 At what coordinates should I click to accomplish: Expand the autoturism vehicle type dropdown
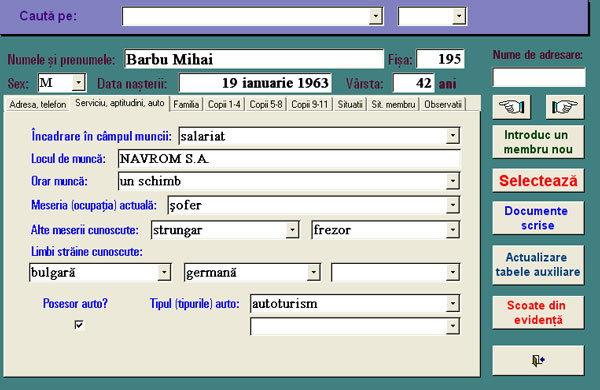click(453, 304)
